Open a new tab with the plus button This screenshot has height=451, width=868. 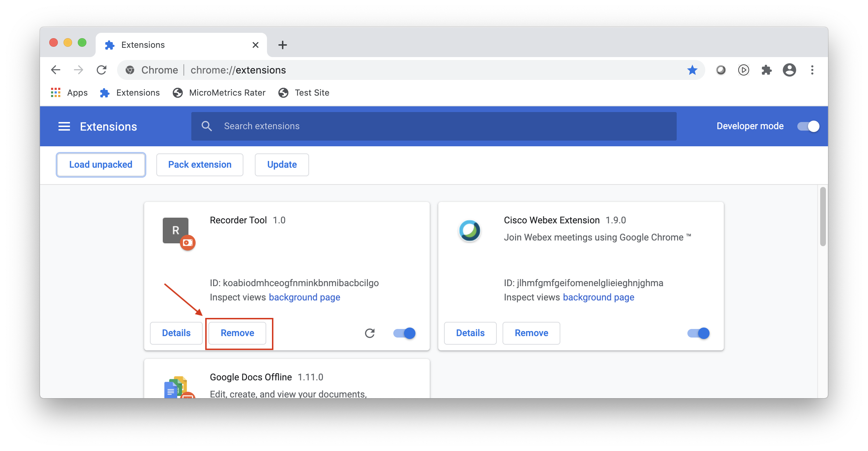[283, 45]
